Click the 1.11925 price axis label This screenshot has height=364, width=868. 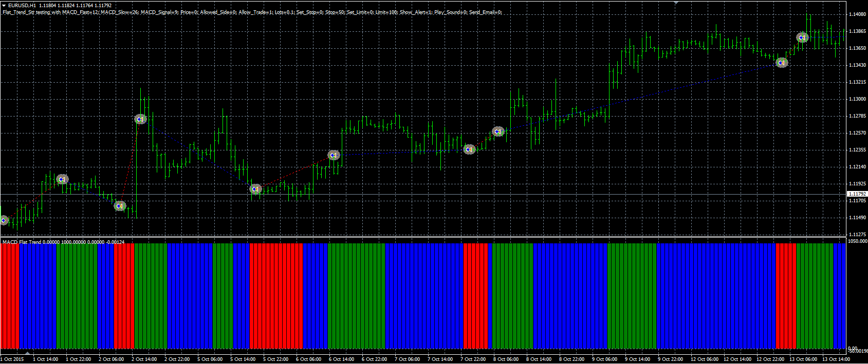tap(857, 184)
